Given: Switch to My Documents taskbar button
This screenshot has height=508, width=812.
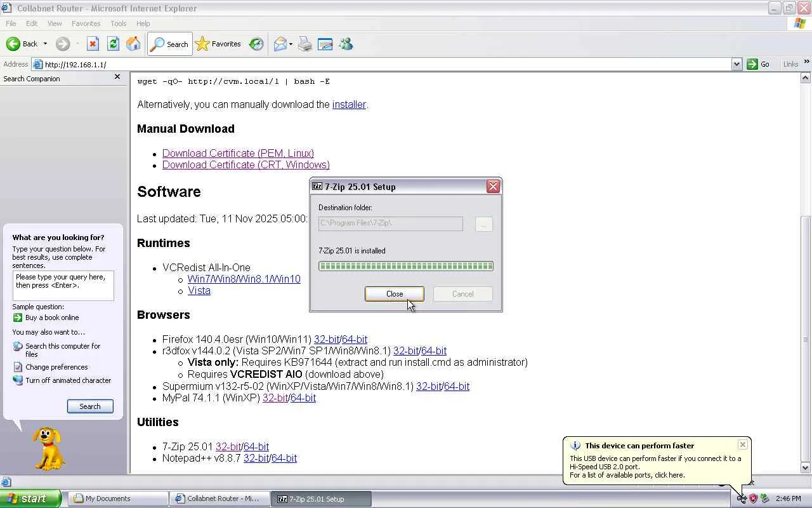Looking at the screenshot, I should pos(119,498).
